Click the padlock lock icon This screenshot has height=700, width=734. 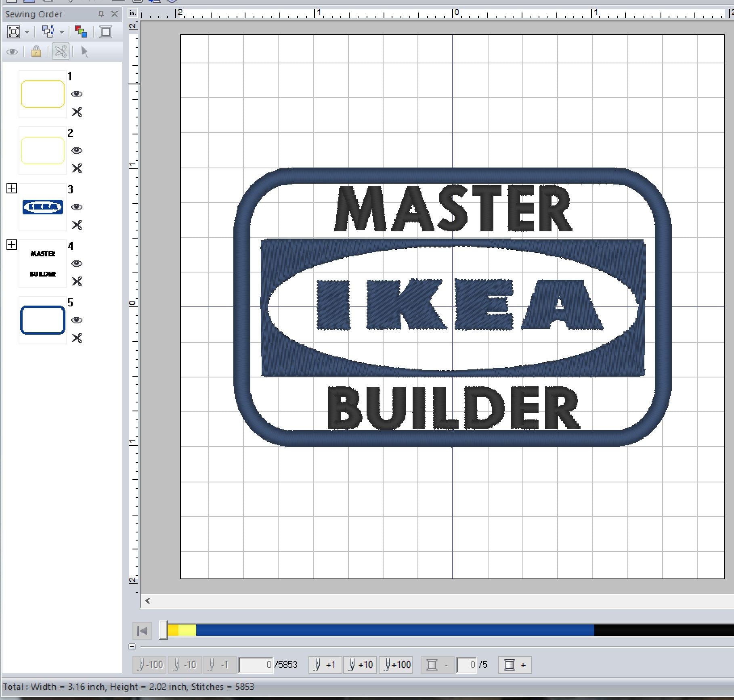click(x=36, y=52)
